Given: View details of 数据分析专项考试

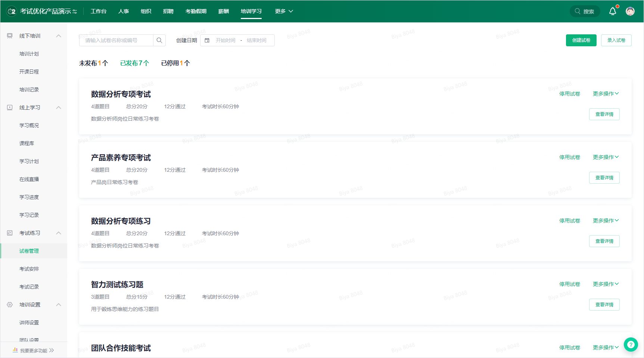Looking at the screenshot, I should (604, 114).
